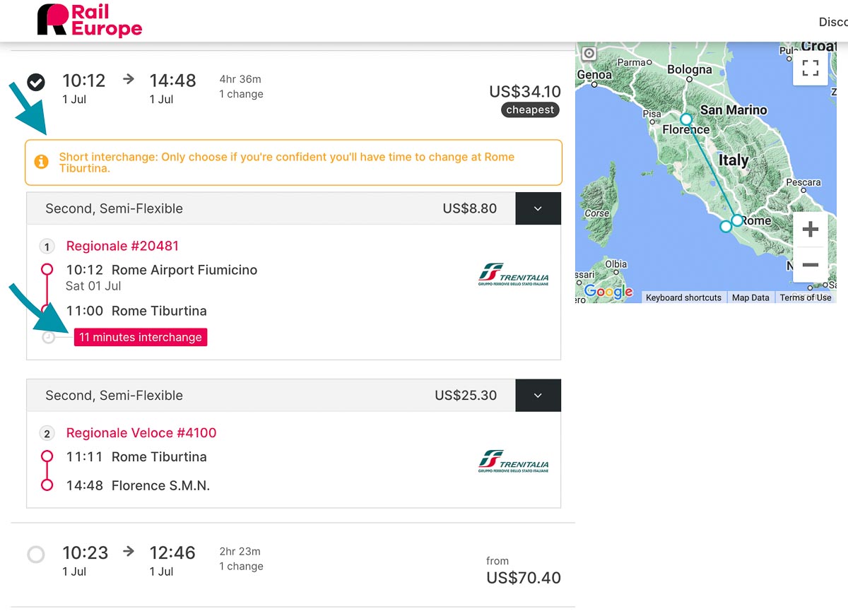Select the 10:12 departure radio button
848x616 pixels.
click(x=36, y=83)
